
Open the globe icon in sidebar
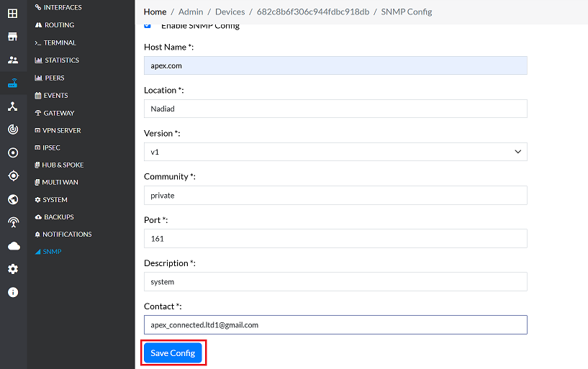13,199
